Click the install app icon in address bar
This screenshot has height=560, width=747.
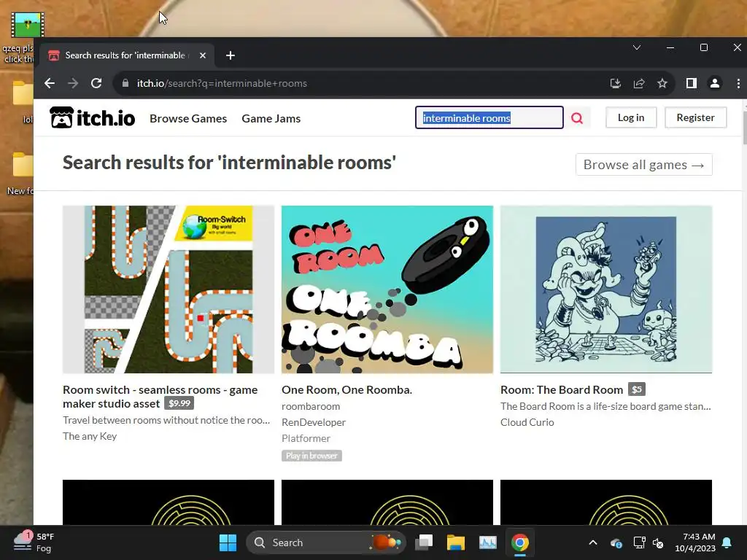616,83
